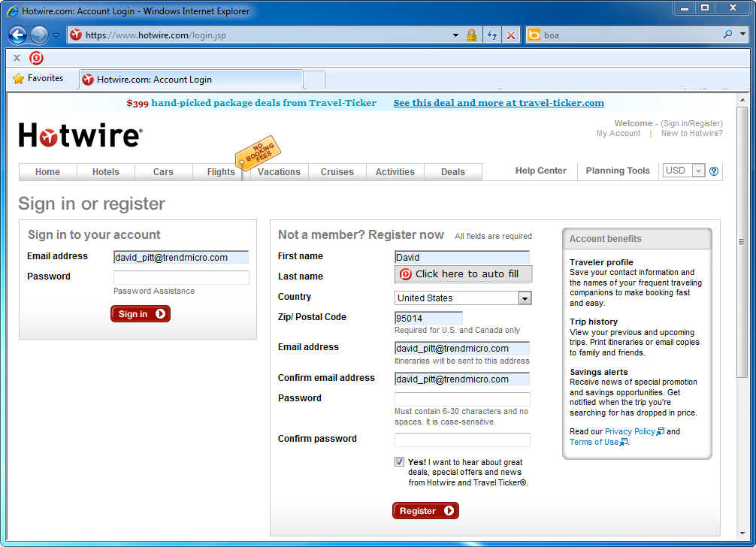Click the Bing search provider icon
The width and height of the screenshot is (756, 547).
tap(534, 35)
